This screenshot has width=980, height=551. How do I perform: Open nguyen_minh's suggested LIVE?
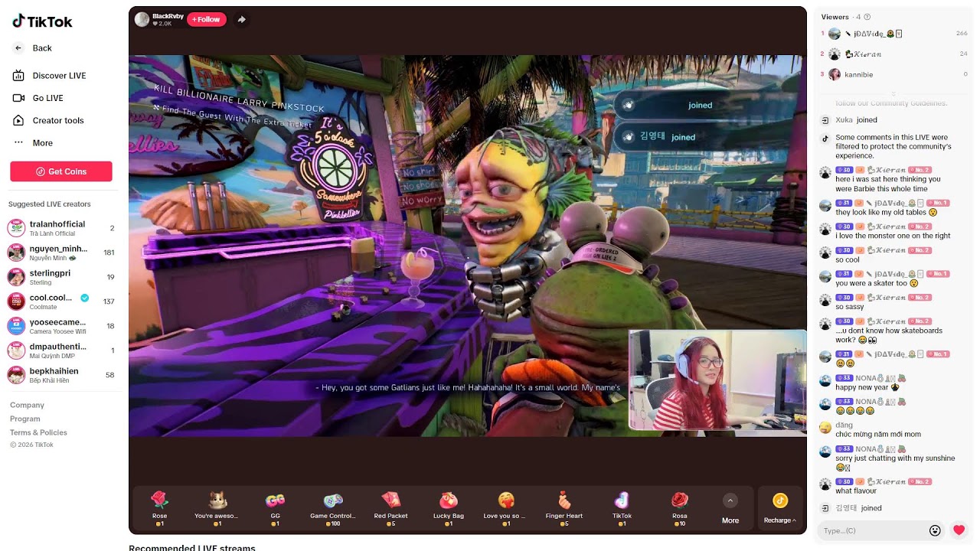coord(61,253)
